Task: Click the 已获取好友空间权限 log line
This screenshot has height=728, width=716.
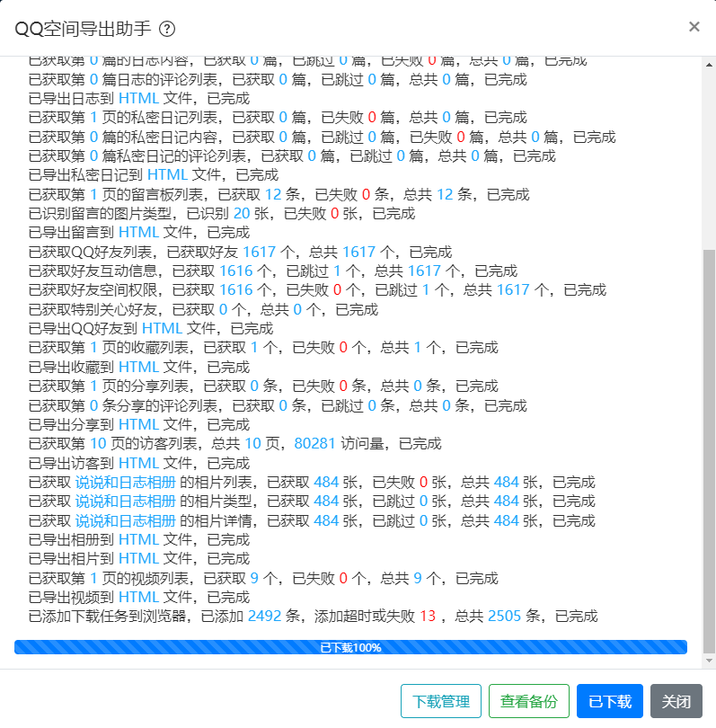Action: pyautogui.click(x=317, y=290)
